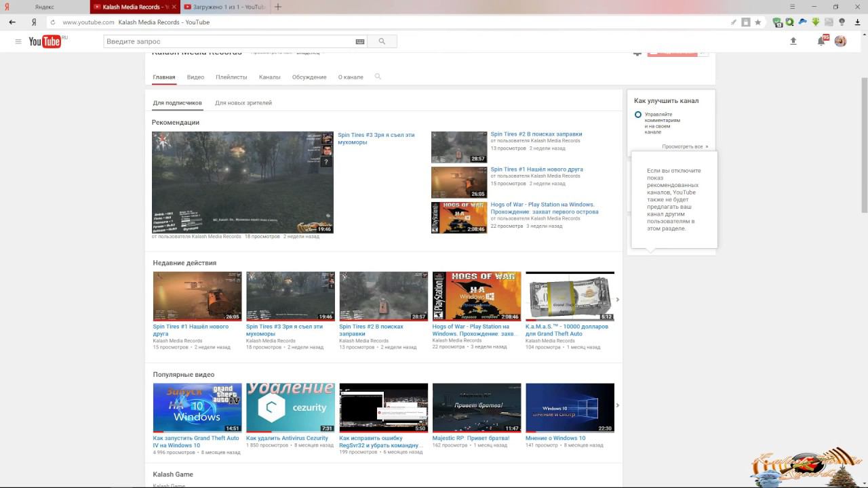This screenshot has width=868, height=488.
Task: Open the notifications bell
Action: click(821, 42)
